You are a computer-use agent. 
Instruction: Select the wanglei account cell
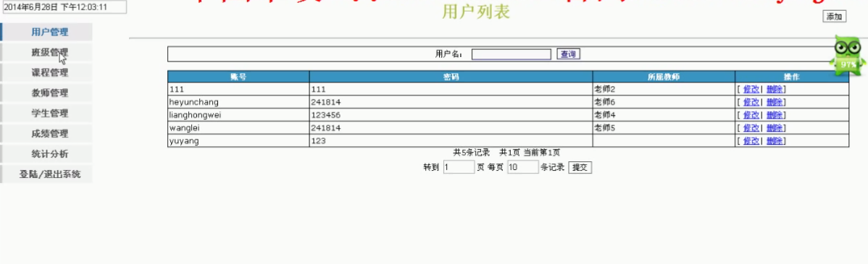pyautogui.click(x=238, y=127)
